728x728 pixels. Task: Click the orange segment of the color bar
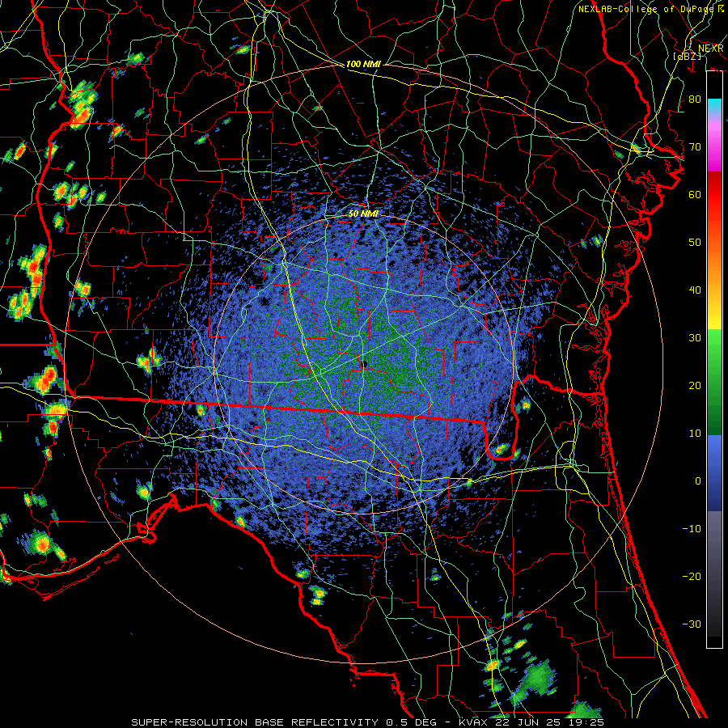[714, 265]
